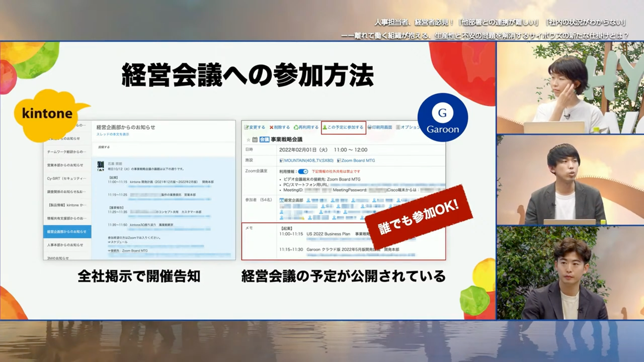Select 【製品情報】kintone か… in sidebar
This screenshot has width=644, height=362.
(67, 205)
